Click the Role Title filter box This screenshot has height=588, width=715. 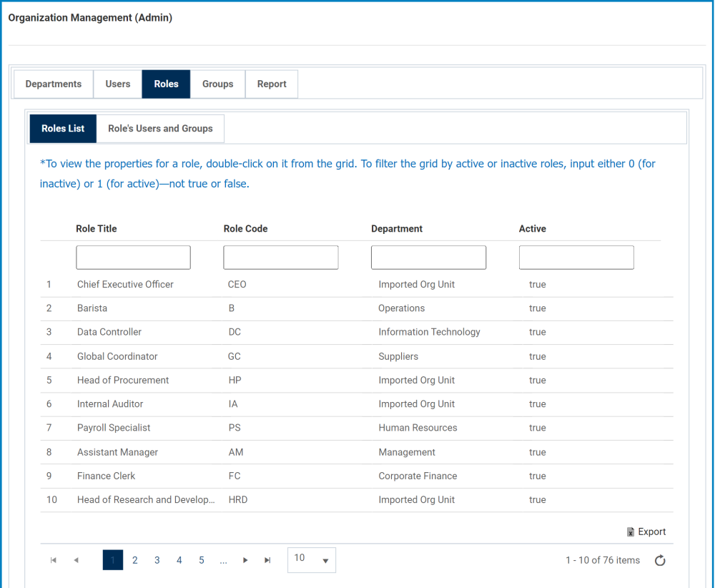coord(133,257)
